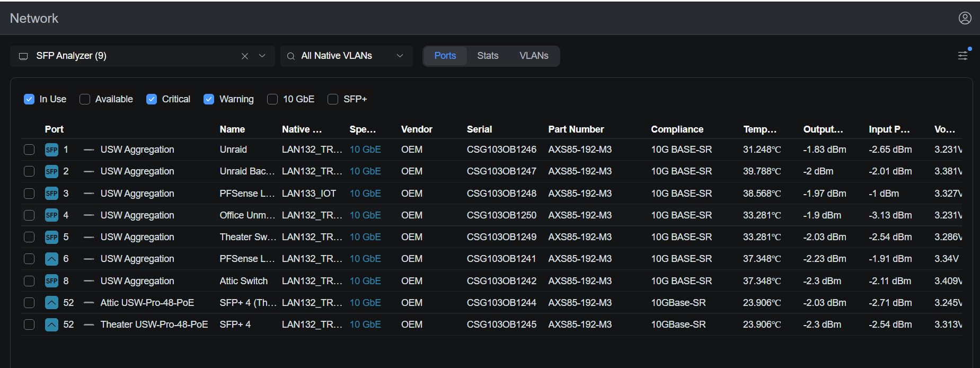Switch to the VLANs tab
The height and width of the screenshot is (368, 980).
coord(534,56)
